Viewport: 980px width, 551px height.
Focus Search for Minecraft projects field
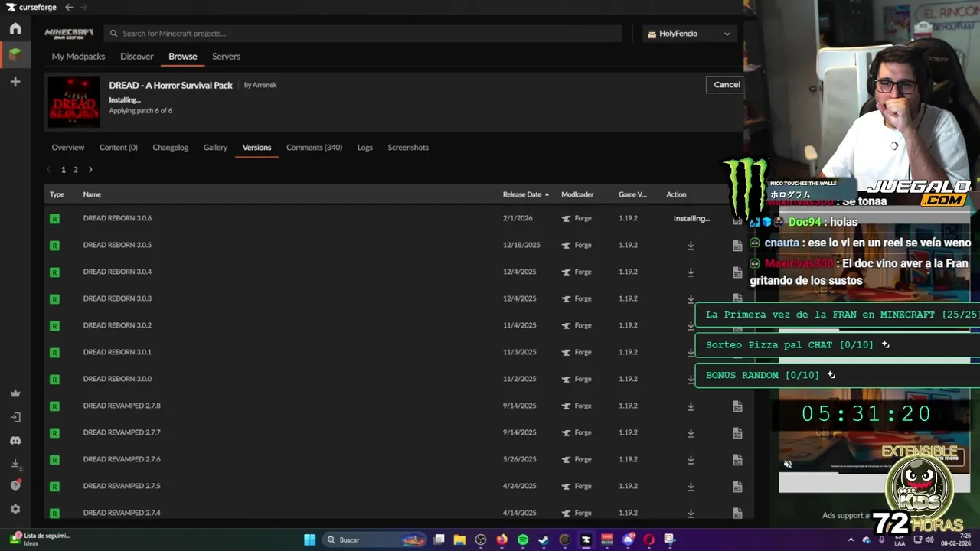[x=363, y=34]
